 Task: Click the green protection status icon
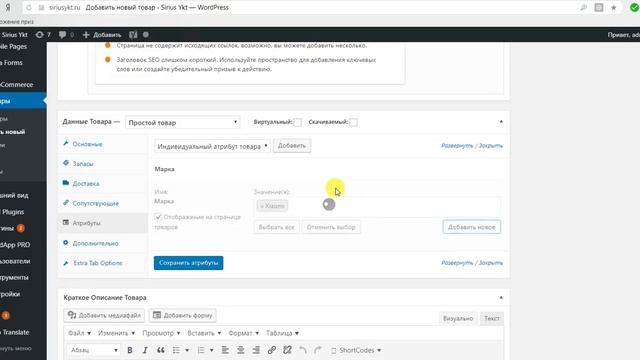click(x=634, y=7)
